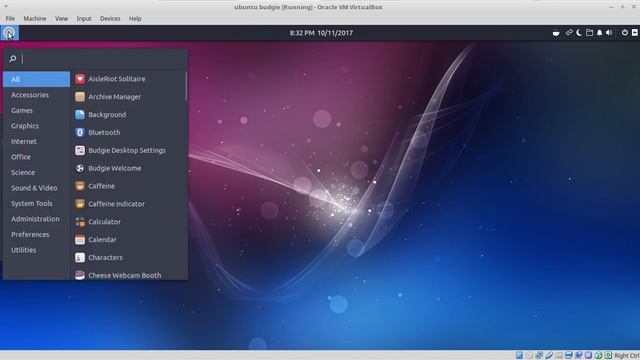Screen dimensions: 640x360
Task: Click VirtualBox shared folders status icon
Action: tap(559, 356)
